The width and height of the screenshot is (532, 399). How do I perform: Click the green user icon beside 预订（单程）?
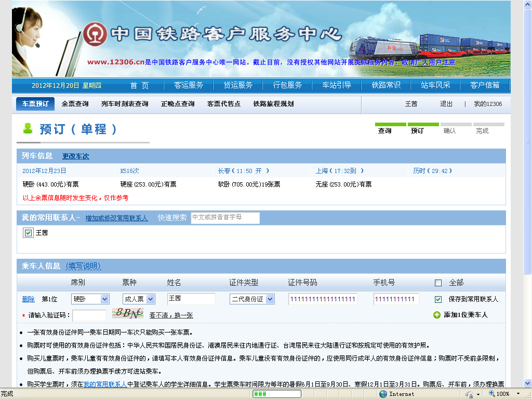28,129
